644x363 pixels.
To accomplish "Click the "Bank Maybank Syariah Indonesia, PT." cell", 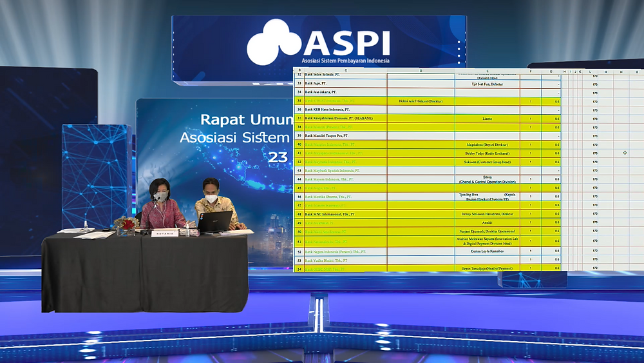I will (345, 171).
